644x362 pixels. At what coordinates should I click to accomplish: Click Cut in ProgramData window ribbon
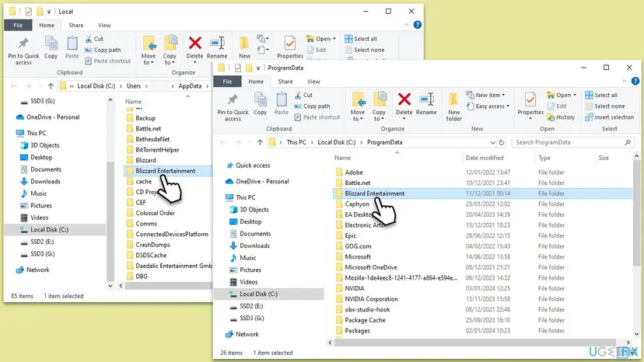303,95
